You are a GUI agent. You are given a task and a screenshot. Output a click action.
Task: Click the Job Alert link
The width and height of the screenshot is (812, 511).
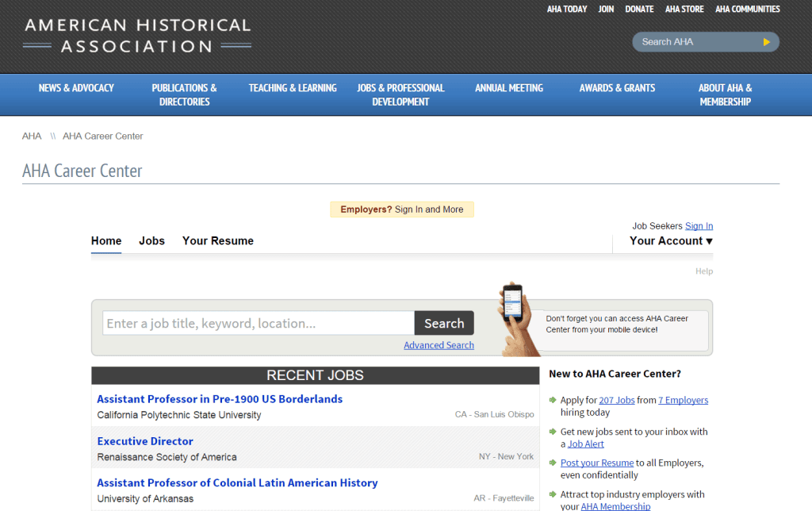coord(585,444)
